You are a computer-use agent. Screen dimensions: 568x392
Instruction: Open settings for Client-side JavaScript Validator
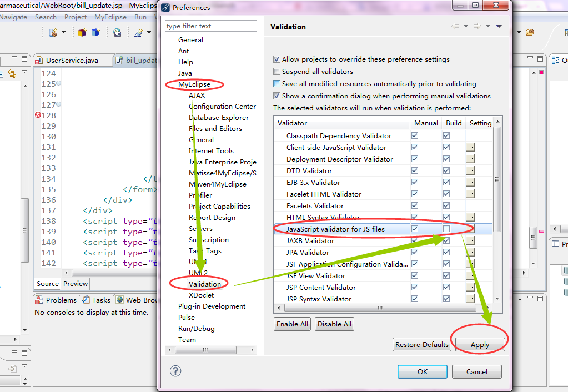(x=470, y=148)
